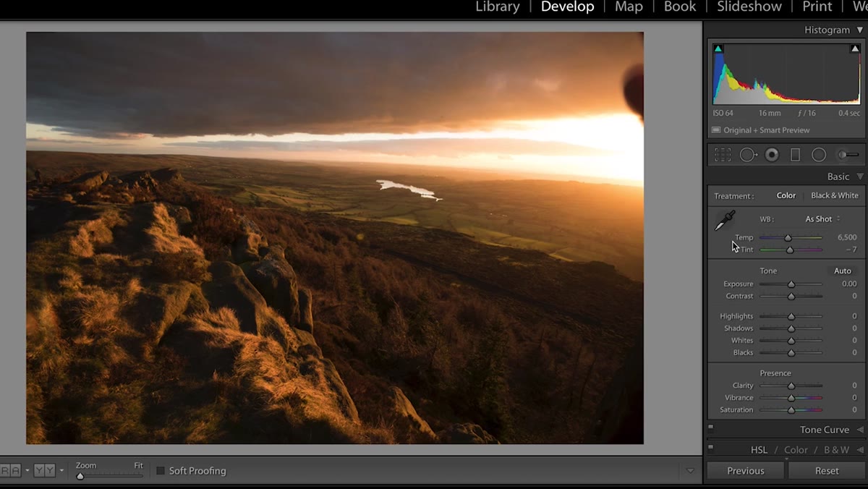Expand the HSL / Color / B&W panel
Screen dimensions: 868x489
pyautogui.click(x=860, y=450)
